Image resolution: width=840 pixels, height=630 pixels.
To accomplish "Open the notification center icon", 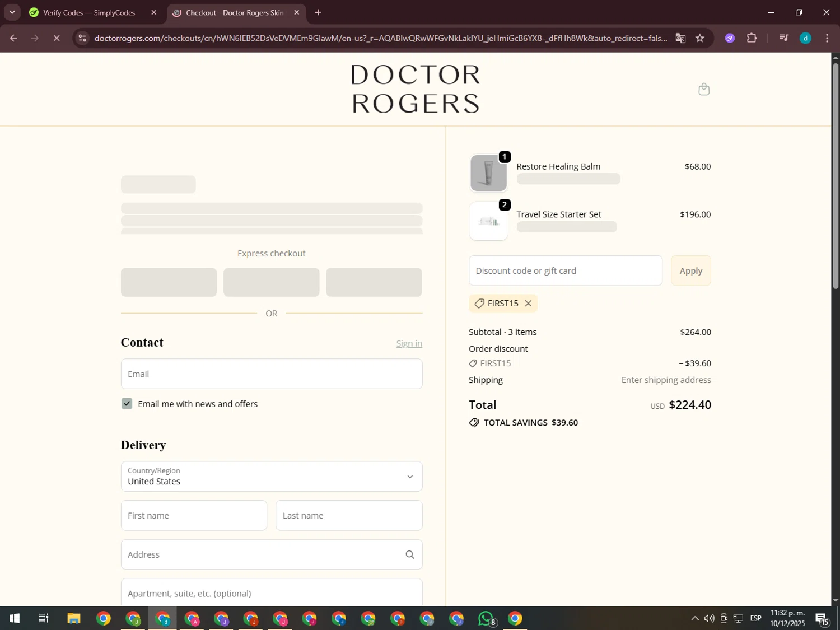I will point(823,618).
